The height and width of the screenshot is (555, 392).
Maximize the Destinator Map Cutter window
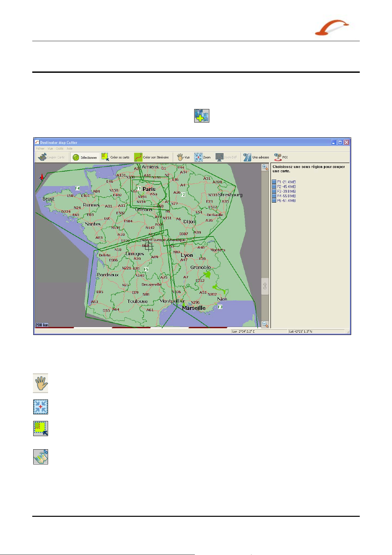340,142
